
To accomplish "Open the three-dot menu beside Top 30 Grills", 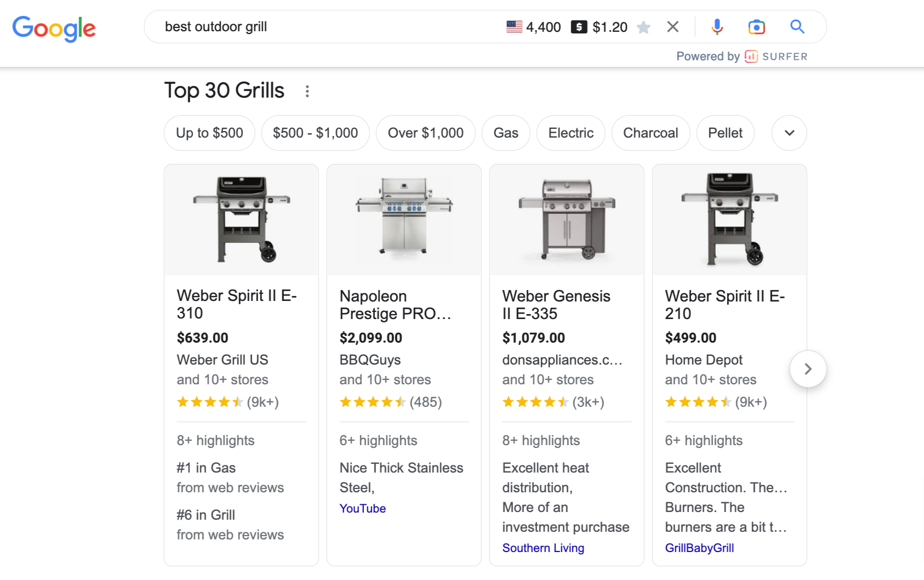I will point(307,91).
